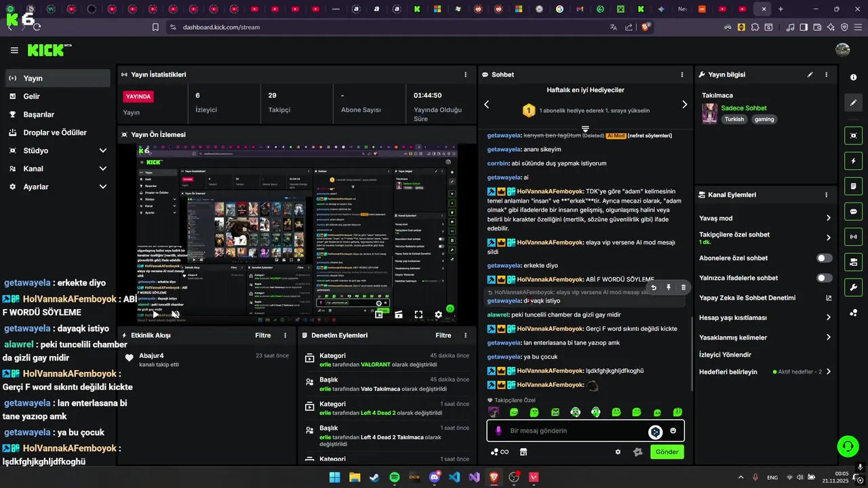Translate the page via the address bar icon
868x488 pixels.
614,27
